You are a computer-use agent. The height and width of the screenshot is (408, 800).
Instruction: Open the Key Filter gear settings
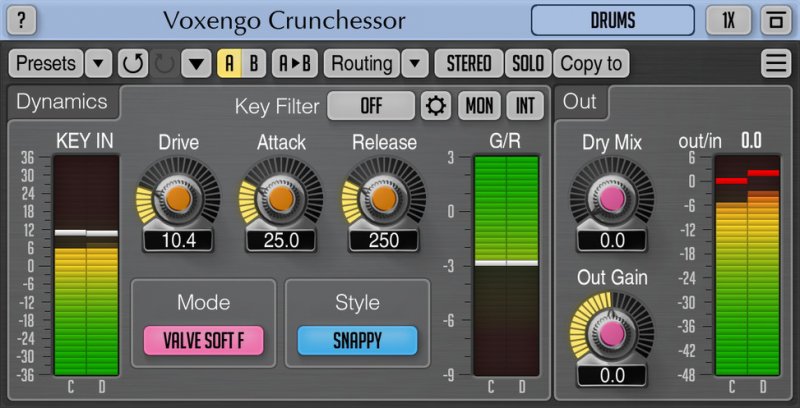(435, 106)
